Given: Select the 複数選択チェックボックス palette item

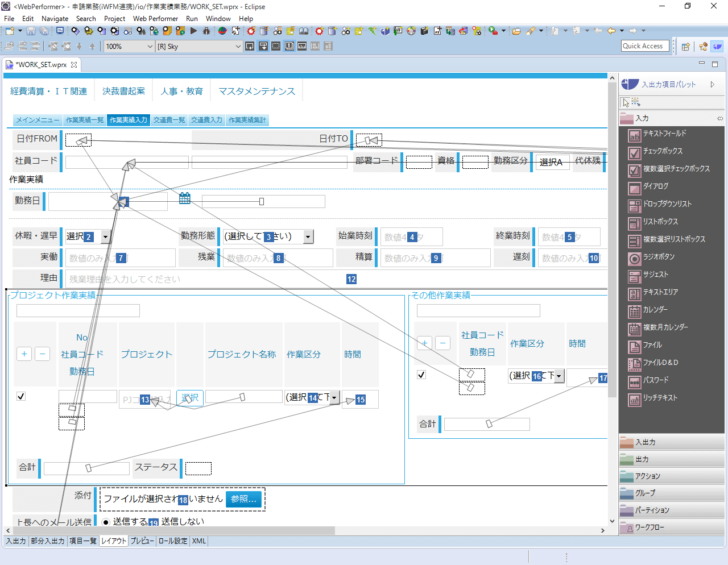Looking at the screenshot, I should point(671,169).
